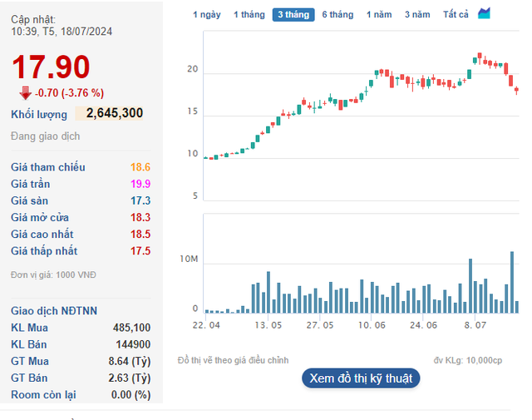Switch chart to 6 tháng range
532x420 pixels.
(337, 15)
